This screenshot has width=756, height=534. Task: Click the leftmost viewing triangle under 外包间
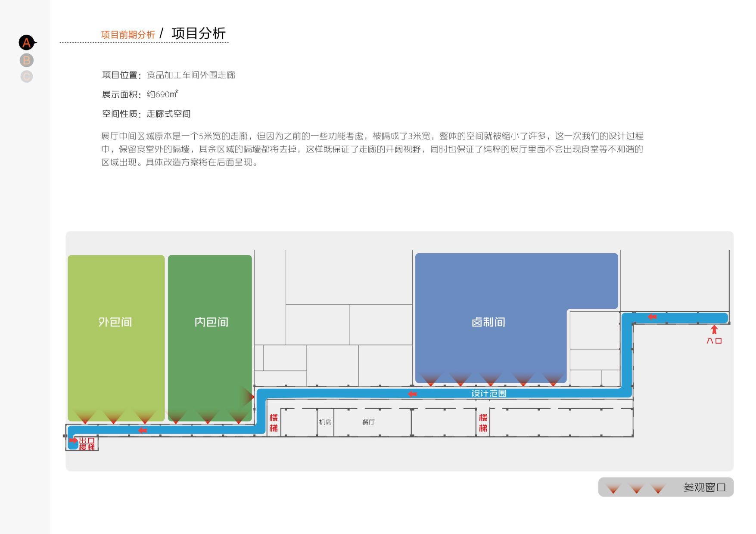85,417
